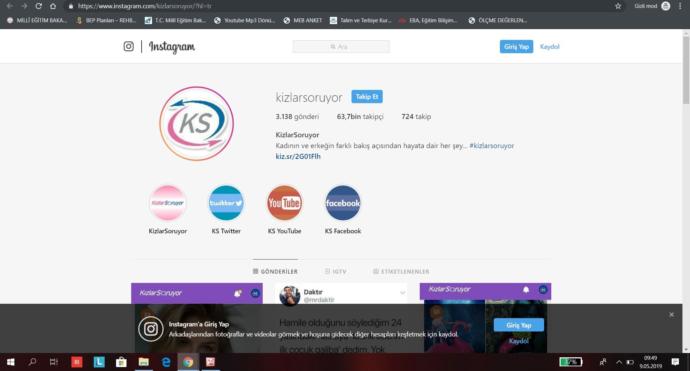Switch to the Etiketlenenler tab
Viewport: 690px width, 371px height.
point(401,272)
